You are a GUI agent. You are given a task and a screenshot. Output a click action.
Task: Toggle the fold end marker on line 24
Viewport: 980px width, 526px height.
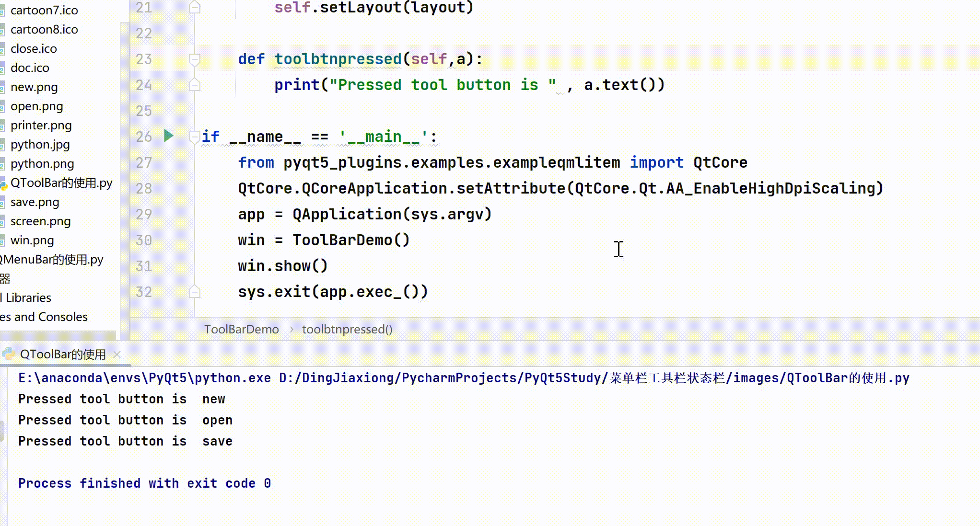click(195, 85)
